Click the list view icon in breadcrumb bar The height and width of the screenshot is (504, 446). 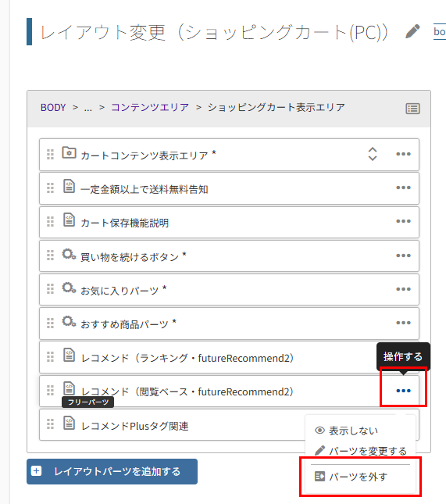412,109
